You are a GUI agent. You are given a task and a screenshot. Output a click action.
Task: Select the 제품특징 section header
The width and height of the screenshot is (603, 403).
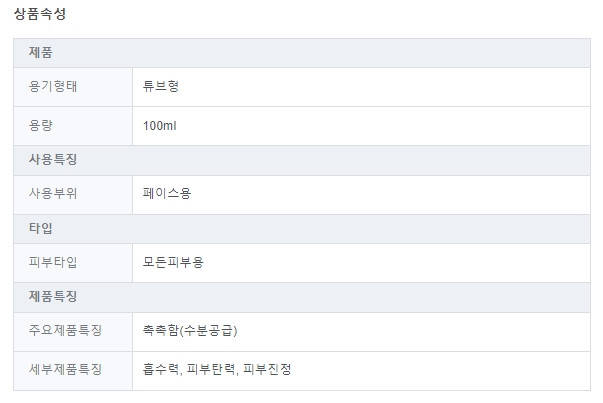point(53,297)
